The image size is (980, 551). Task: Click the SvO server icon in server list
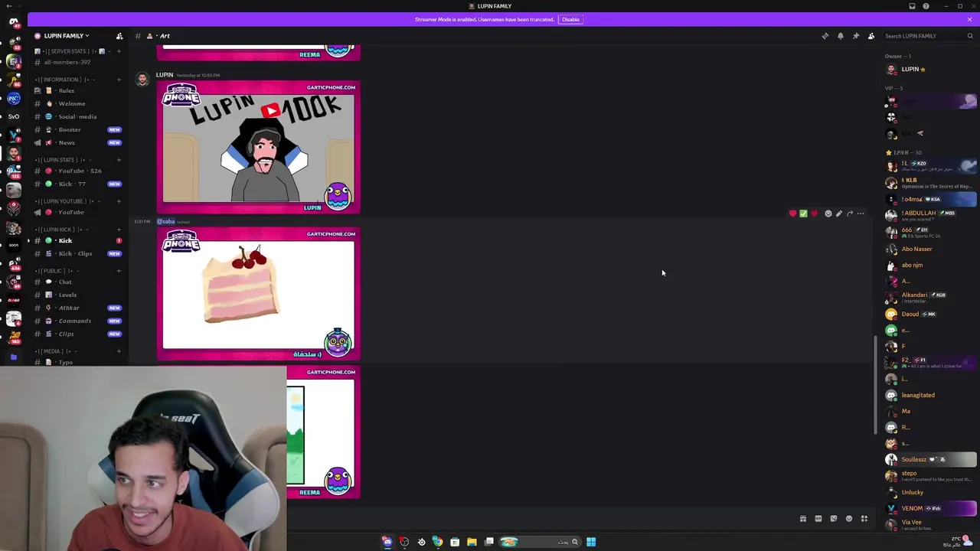coord(13,116)
